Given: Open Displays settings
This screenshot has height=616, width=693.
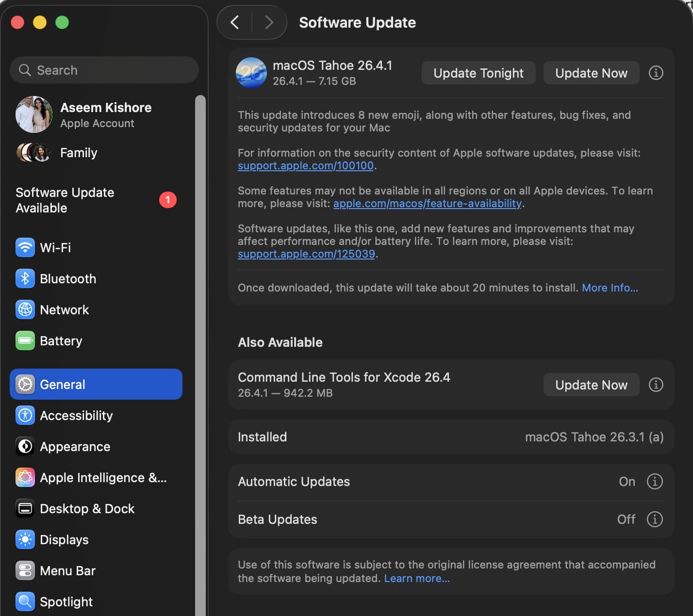Looking at the screenshot, I should click(96, 539).
